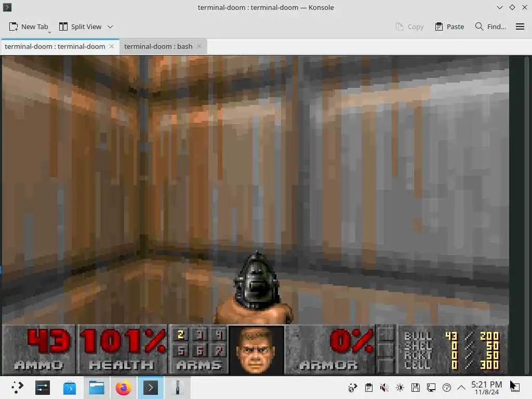Close the terminal-doom : terminal-doom tab
Image resolution: width=532 pixels, height=399 pixels.
pyautogui.click(x=112, y=46)
